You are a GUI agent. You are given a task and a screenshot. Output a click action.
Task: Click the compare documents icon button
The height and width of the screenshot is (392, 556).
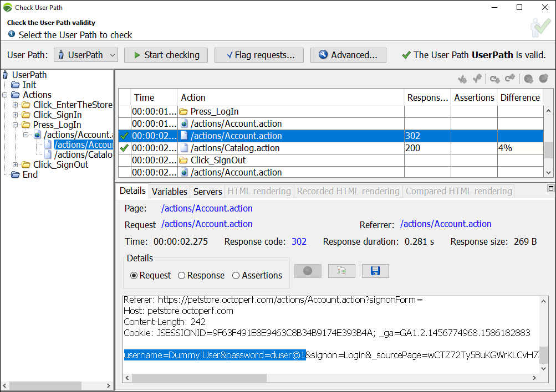click(341, 271)
